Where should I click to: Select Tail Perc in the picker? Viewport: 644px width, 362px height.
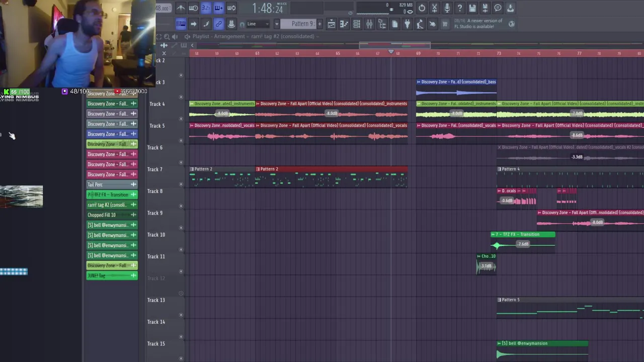click(112, 185)
